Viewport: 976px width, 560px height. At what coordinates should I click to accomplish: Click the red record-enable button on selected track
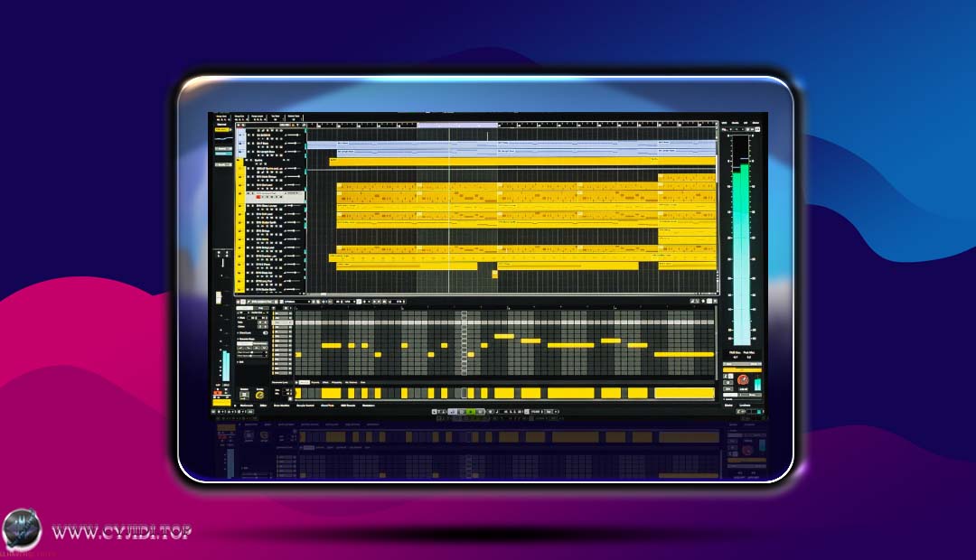coord(258,196)
